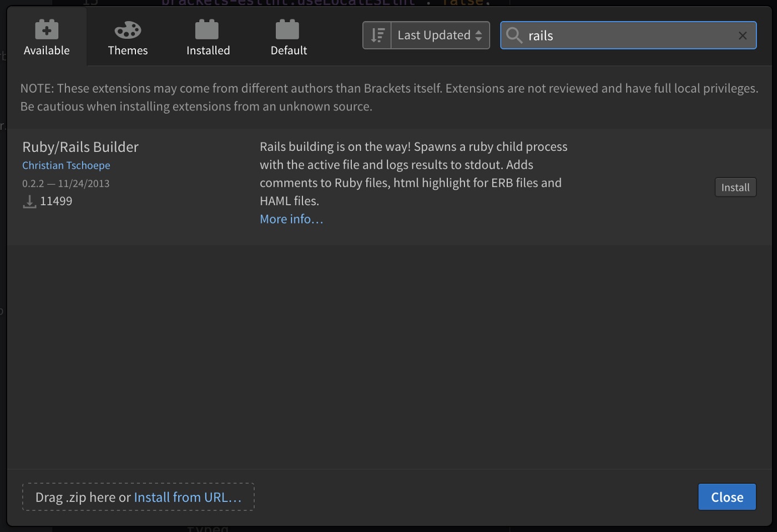Screen dimensions: 777x532
Task: Click the magnifying glass search icon
Action: pyautogui.click(x=514, y=36)
